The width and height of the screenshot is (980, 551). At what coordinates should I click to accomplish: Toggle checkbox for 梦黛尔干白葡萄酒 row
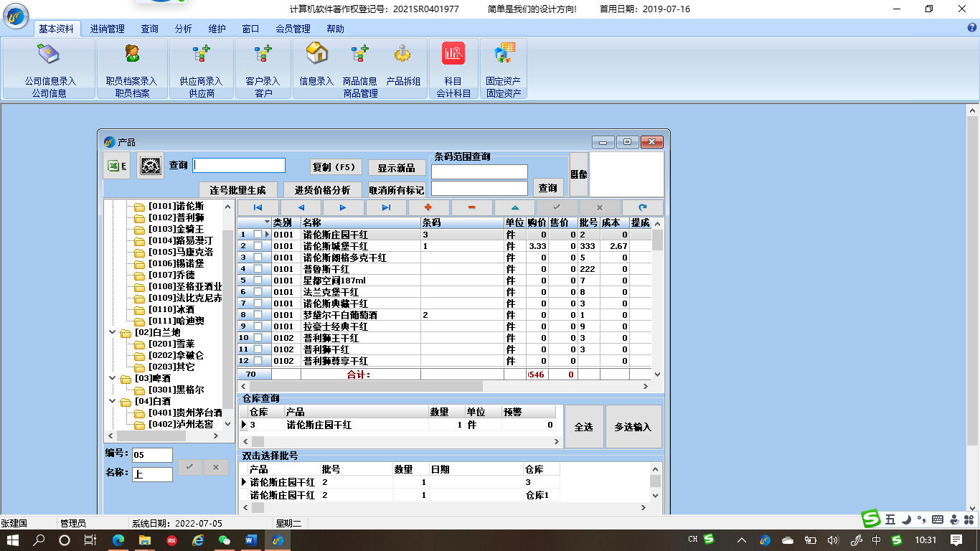tap(258, 315)
